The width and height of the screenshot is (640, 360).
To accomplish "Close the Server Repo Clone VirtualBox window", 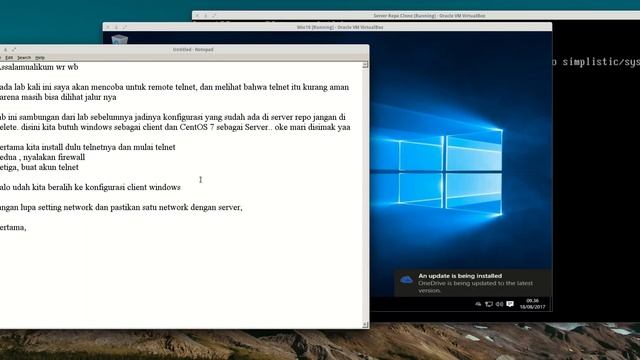I will pos(197,16).
